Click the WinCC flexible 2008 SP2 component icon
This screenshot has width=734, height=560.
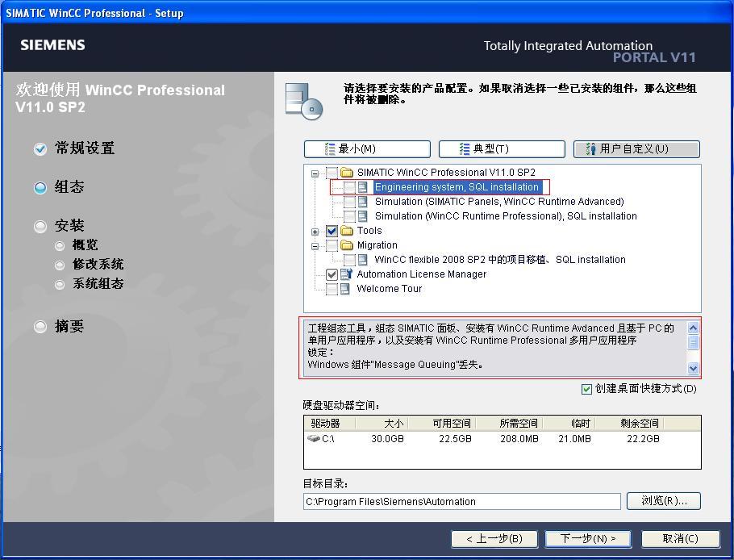pyautogui.click(x=363, y=259)
